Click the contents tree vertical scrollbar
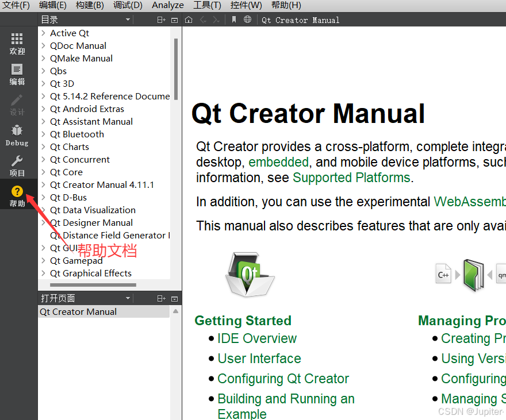The height and width of the screenshot is (420, 506). tap(176, 69)
